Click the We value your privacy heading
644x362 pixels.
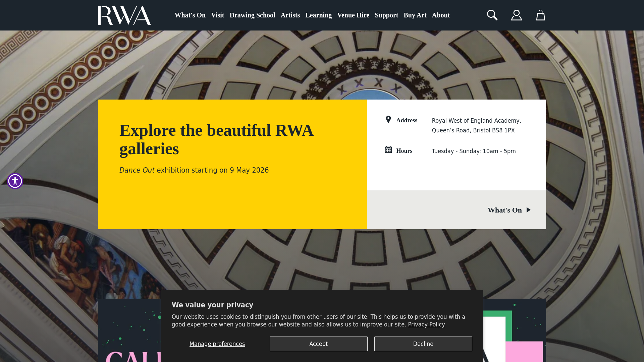[212, 305]
